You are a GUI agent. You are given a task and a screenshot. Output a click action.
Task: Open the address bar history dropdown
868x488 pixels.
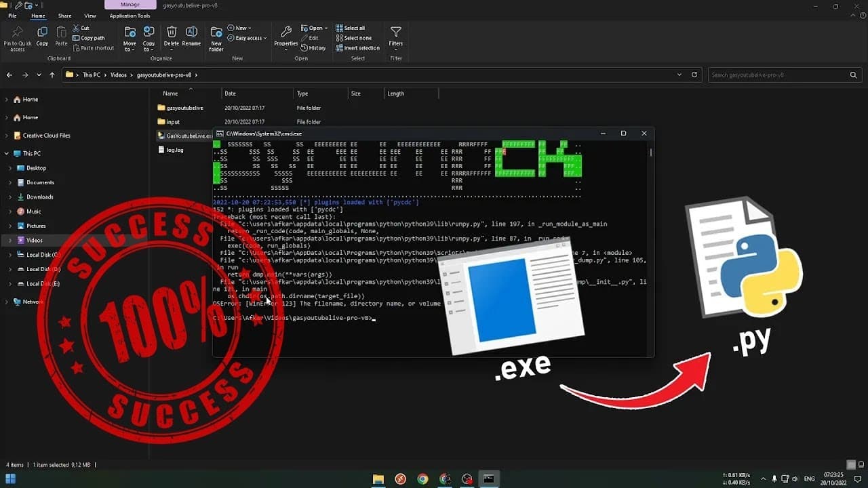680,75
